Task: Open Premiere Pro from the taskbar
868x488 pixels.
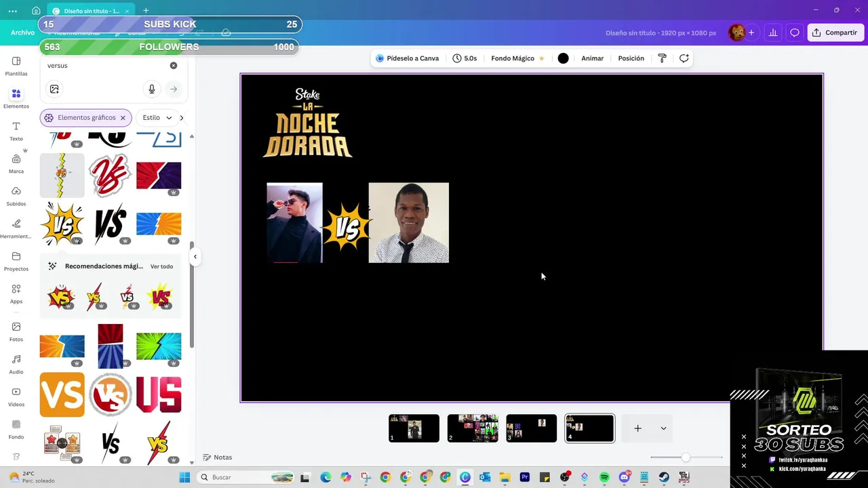Action: [x=525, y=477]
